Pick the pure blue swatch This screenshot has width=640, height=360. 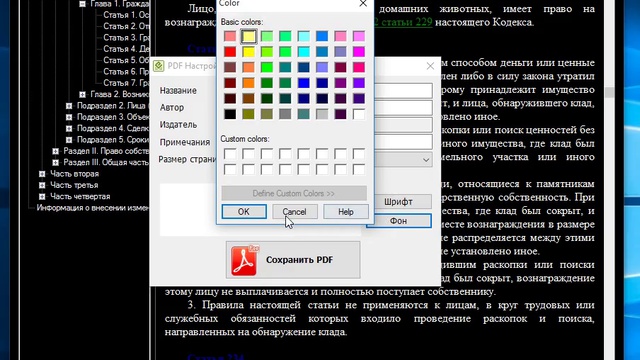click(x=304, y=83)
